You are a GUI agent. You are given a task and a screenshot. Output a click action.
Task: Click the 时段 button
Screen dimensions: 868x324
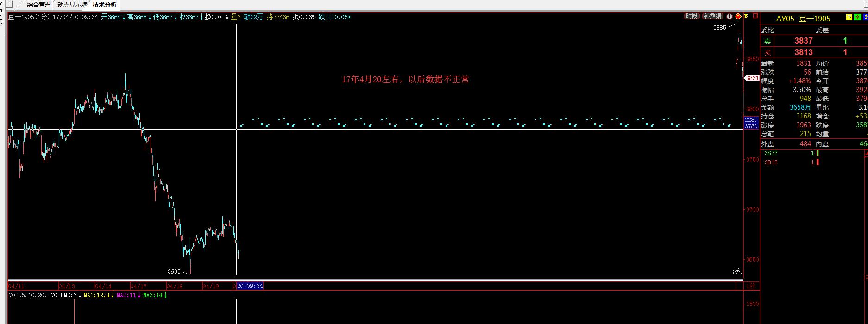692,16
